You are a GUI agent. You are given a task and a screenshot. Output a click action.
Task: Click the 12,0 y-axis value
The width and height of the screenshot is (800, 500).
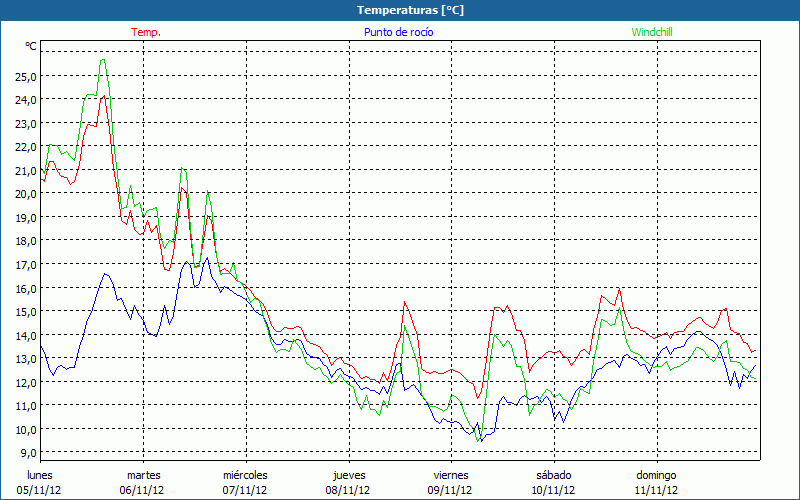point(24,382)
